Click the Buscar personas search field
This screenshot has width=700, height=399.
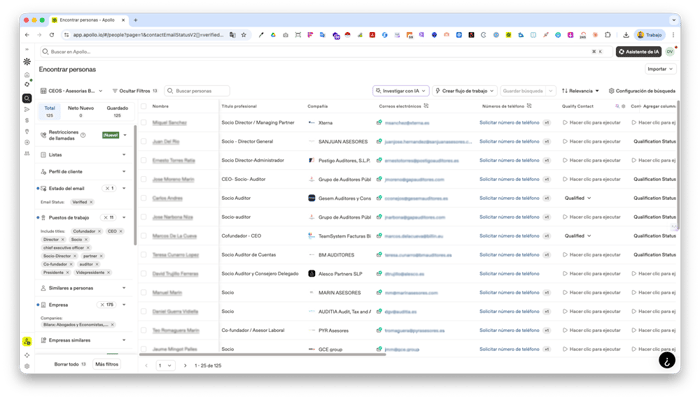[197, 91]
